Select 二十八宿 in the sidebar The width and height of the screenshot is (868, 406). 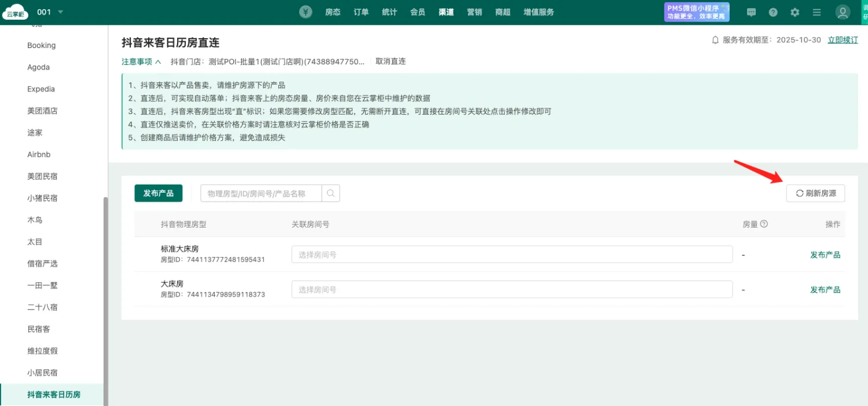click(x=42, y=307)
